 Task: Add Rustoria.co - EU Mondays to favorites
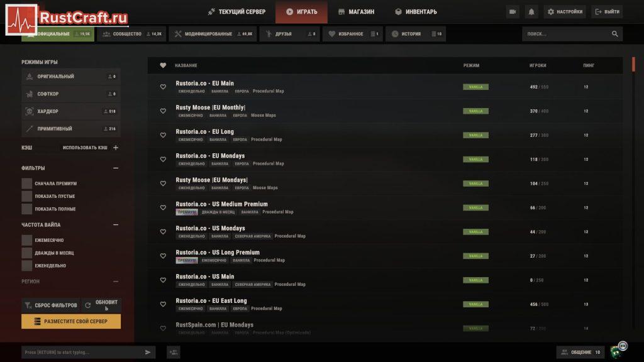(163, 159)
